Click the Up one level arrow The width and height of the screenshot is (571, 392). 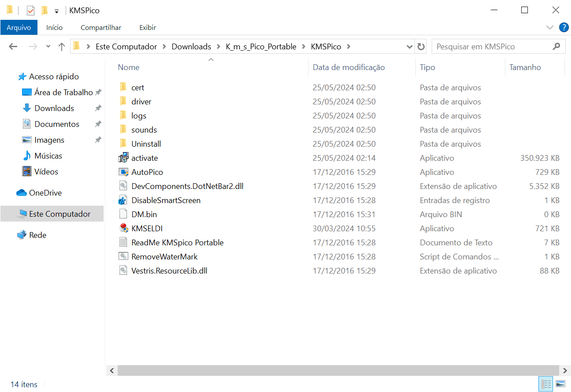[62, 47]
